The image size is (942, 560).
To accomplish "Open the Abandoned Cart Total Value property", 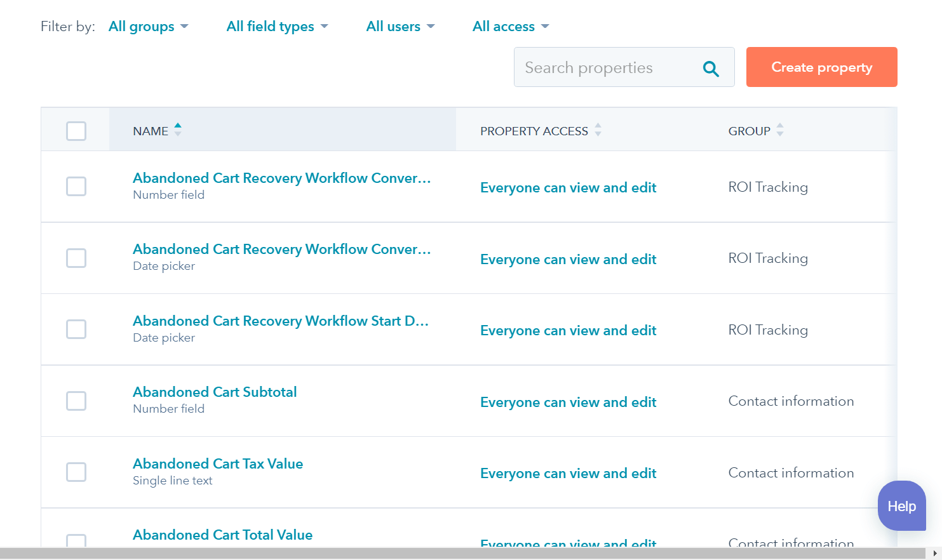I will click(x=222, y=535).
